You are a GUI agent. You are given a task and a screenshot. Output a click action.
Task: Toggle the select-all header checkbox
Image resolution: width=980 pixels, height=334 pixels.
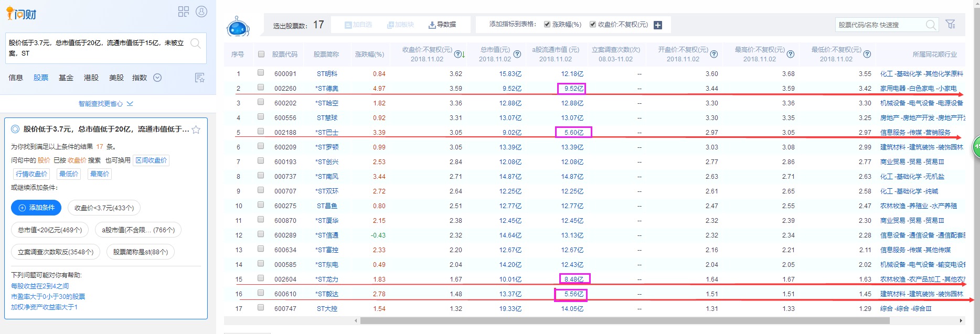pyautogui.click(x=261, y=54)
